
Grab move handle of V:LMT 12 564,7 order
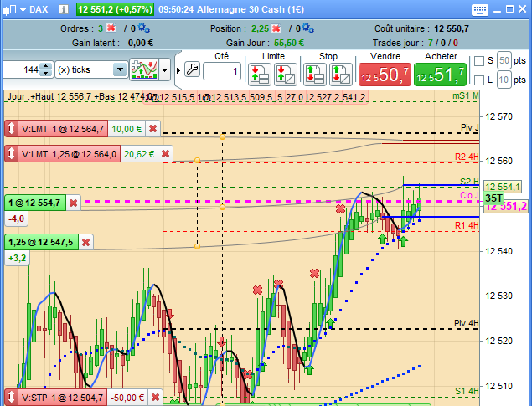(11, 129)
